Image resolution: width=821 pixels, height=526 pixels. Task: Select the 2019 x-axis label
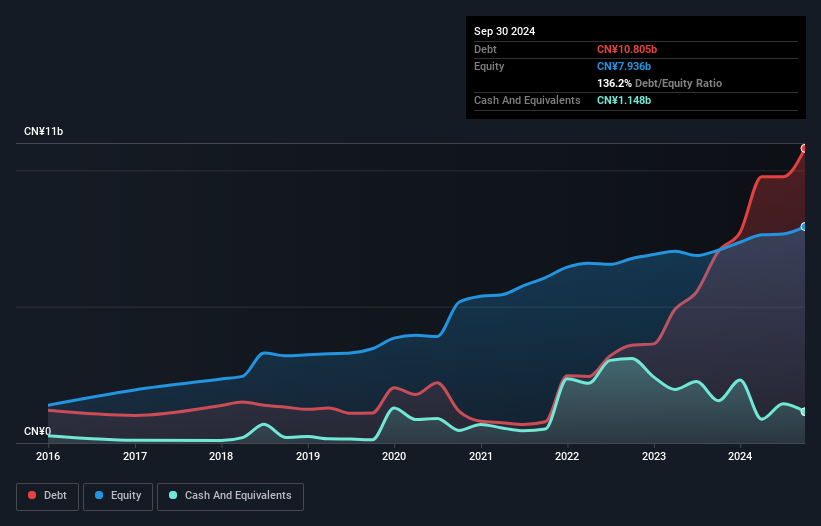pos(308,456)
